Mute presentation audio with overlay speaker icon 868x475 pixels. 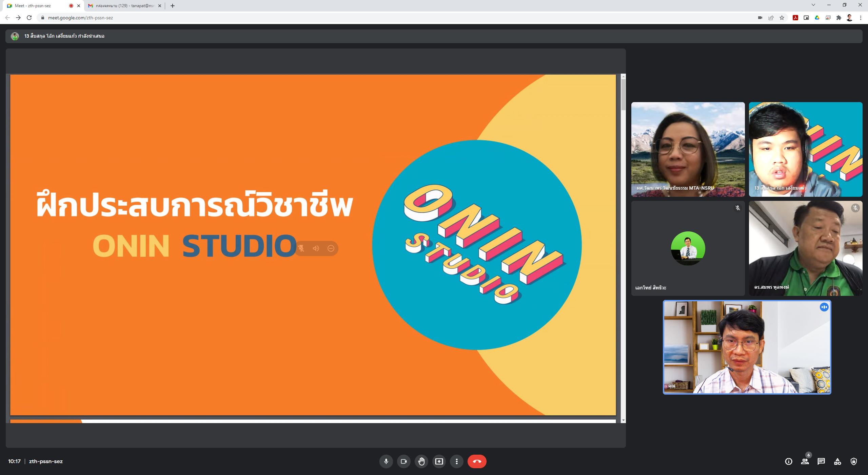316,248
